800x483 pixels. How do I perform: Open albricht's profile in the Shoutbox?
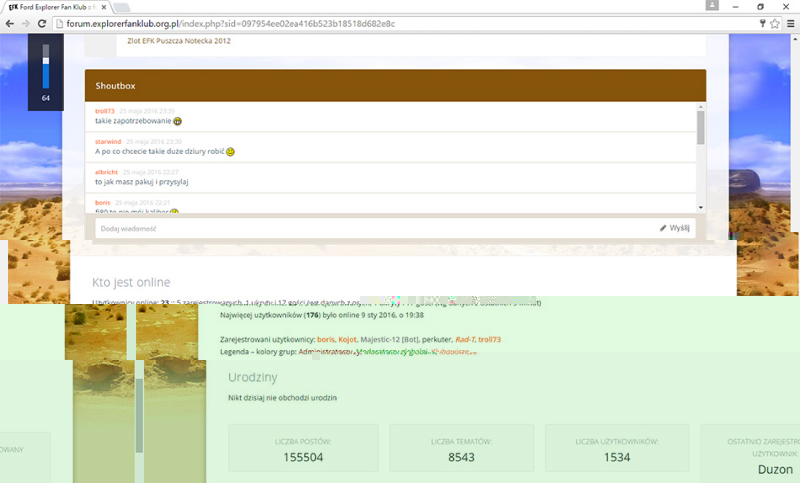pyautogui.click(x=106, y=172)
